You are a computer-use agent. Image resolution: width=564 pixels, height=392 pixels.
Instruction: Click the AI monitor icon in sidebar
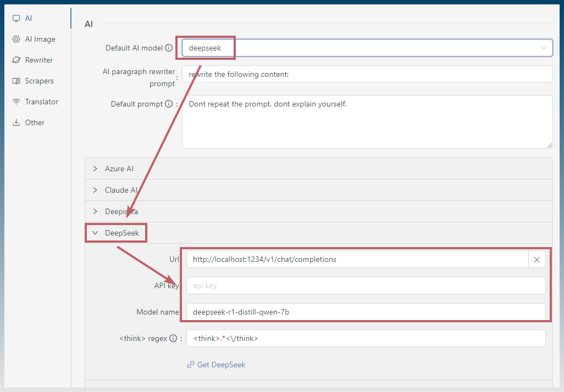pos(16,18)
